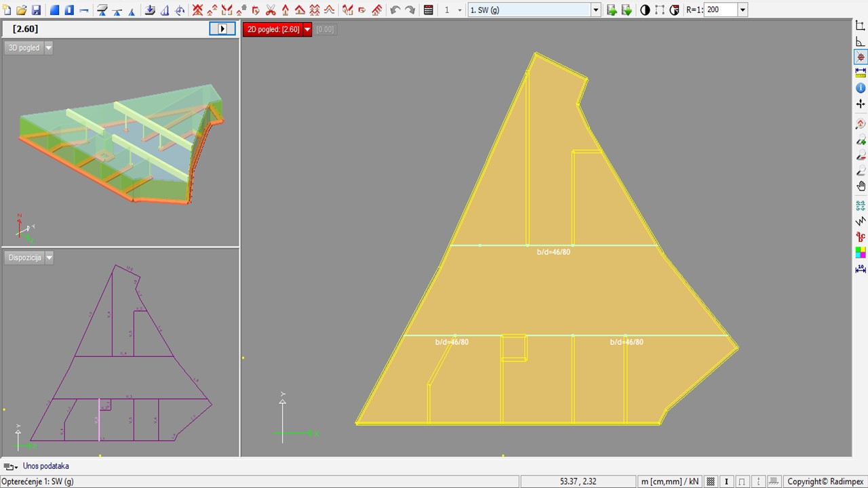Expand the R=1: 200 scale dropdown
Viewport: 868px width, 488px height.
tap(743, 10)
